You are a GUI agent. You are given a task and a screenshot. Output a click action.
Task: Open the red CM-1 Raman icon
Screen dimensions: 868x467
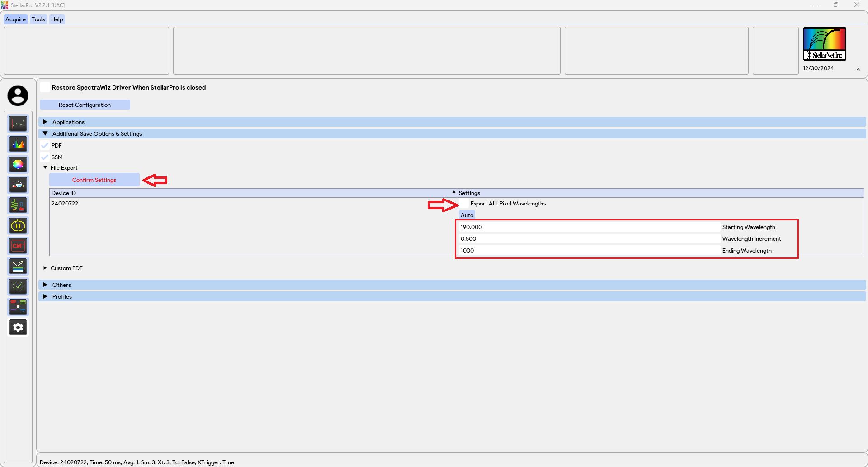coord(18,246)
